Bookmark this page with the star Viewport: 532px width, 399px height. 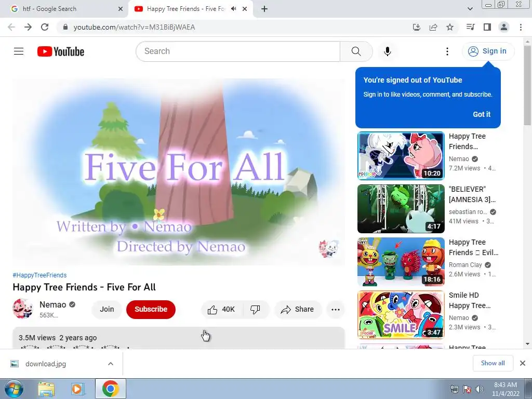tap(450, 27)
